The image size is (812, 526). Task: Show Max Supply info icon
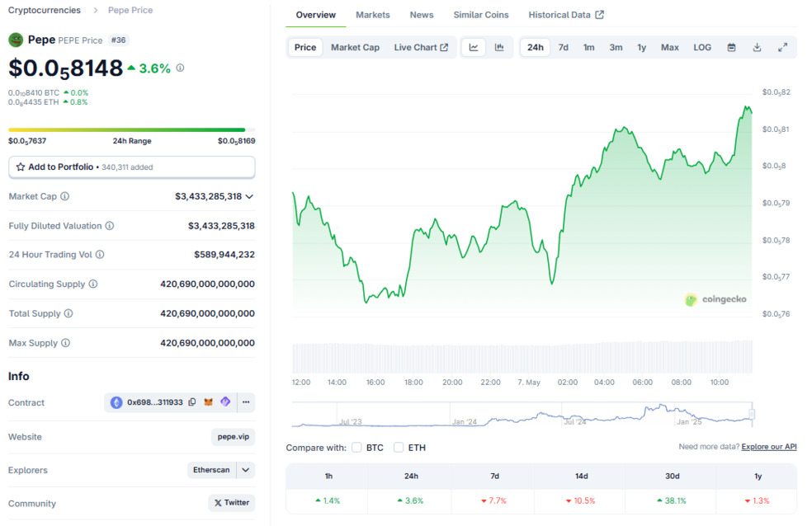pyautogui.click(x=65, y=343)
